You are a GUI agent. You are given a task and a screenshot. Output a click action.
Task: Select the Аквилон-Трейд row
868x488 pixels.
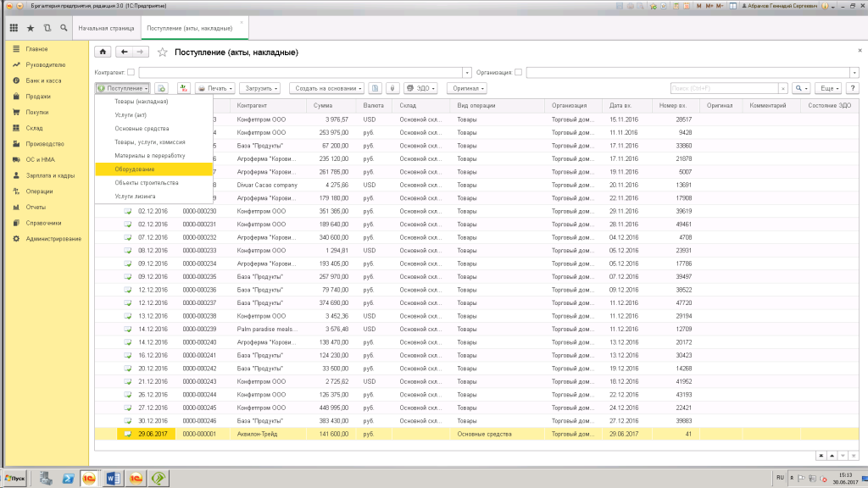(x=476, y=435)
